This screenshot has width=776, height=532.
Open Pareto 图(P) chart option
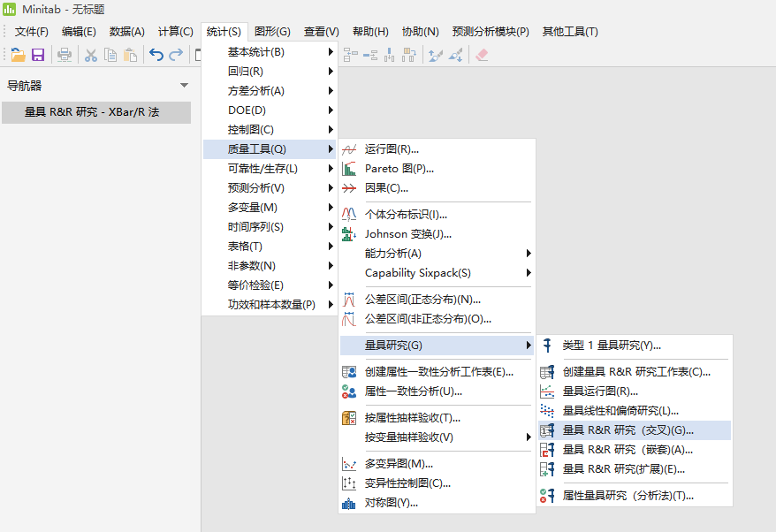[399, 169]
